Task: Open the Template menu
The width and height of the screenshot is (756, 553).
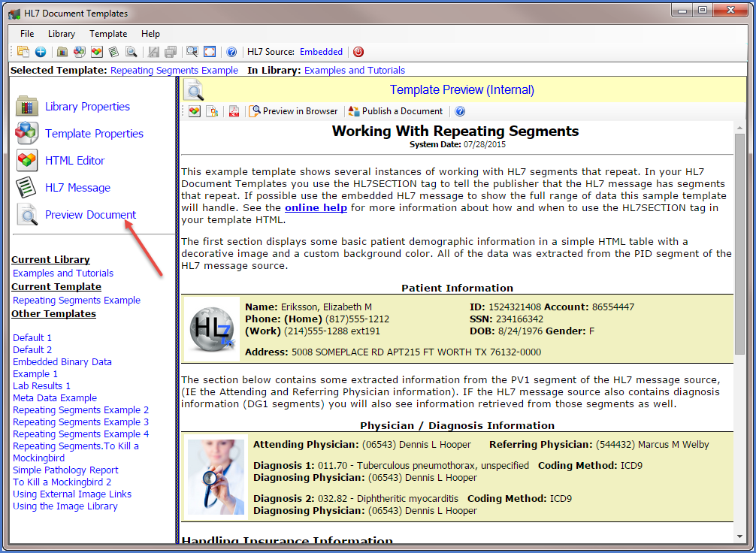Action: tap(108, 34)
